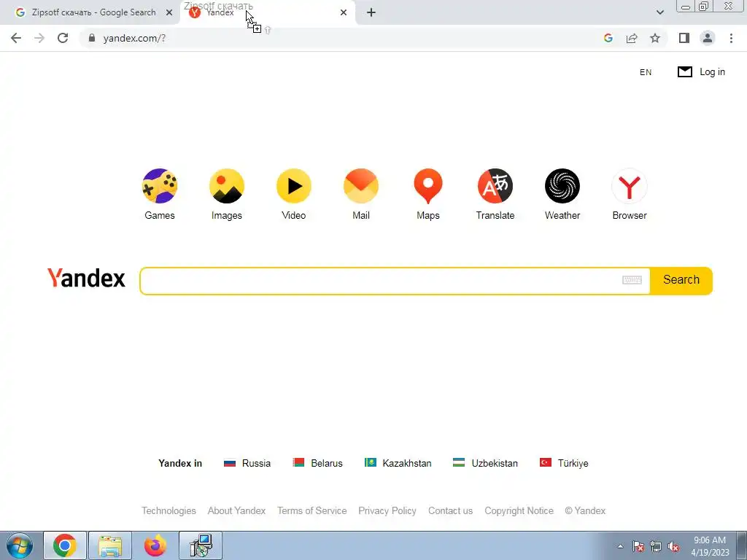Close the Yandex tab
Image resolution: width=747 pixels, height=560 pixels.
344,13
